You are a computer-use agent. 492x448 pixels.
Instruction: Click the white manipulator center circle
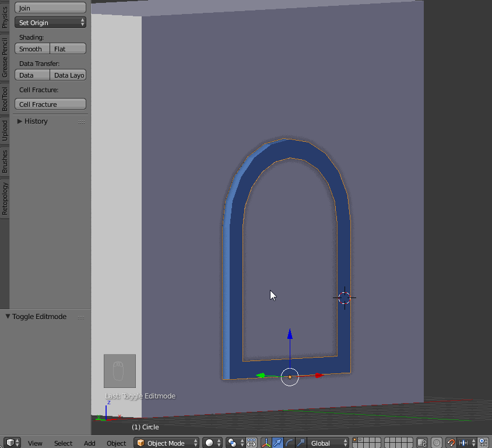pyautogui.click(x=290, y=377)
